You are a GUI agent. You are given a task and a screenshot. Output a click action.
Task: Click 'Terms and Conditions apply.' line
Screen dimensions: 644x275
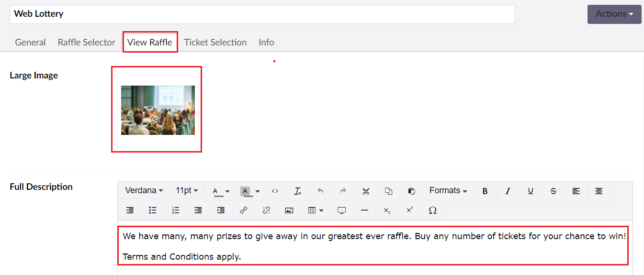pos(182,257)
